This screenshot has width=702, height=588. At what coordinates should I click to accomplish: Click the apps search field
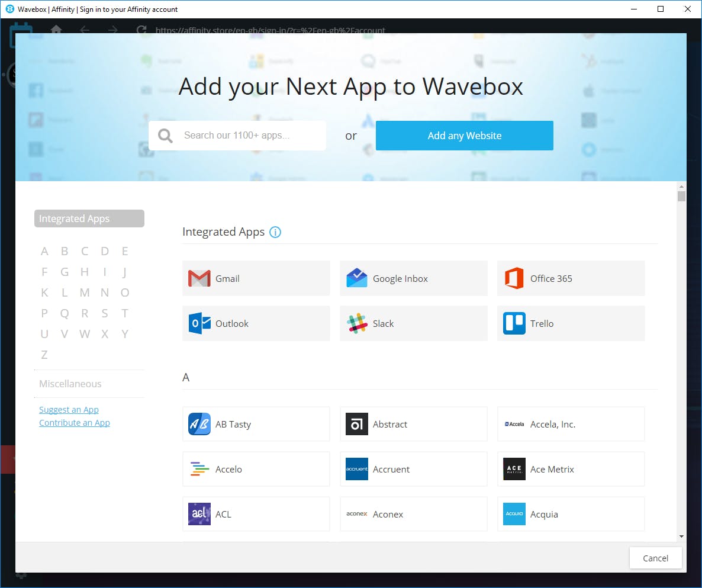249,136
